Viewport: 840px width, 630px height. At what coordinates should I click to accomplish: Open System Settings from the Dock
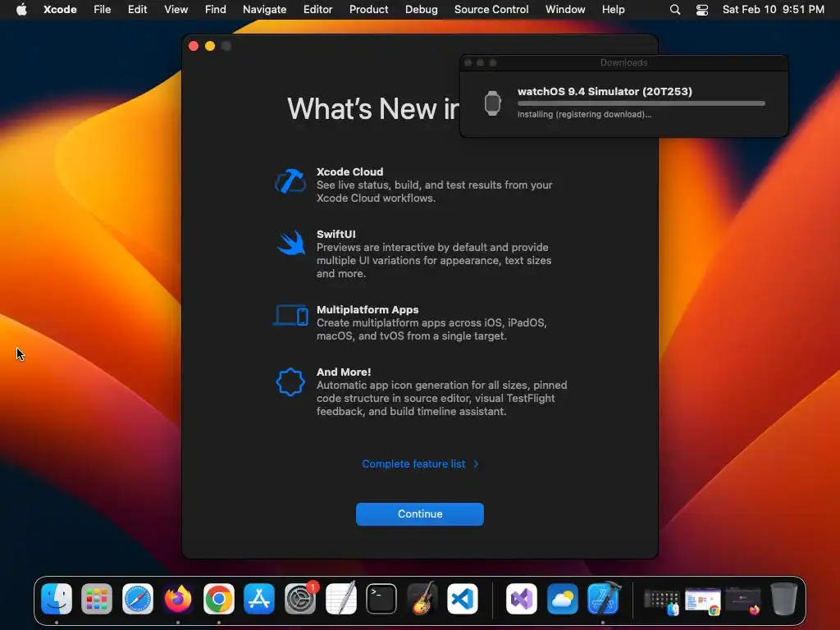pos(300,598)
